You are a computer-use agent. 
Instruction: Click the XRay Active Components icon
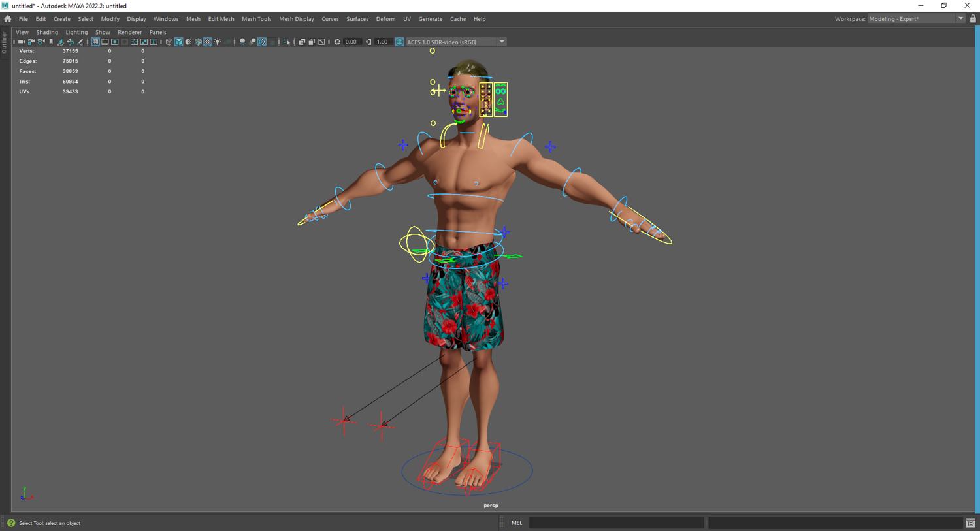(312, 42)
